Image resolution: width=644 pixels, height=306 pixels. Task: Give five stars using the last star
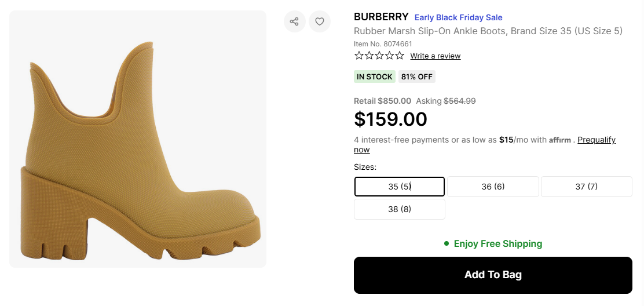[x=400, y=56]
